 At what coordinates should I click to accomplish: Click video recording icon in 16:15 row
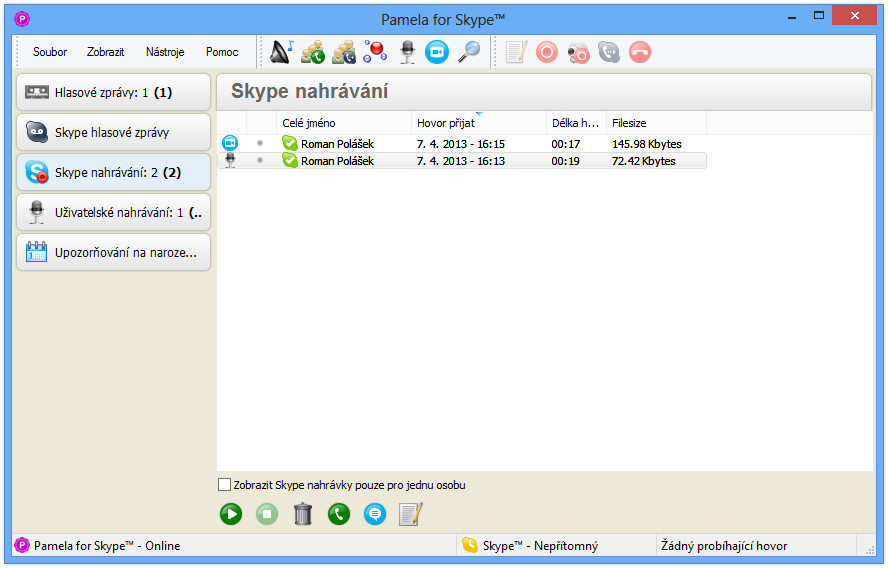click(230, 143)
